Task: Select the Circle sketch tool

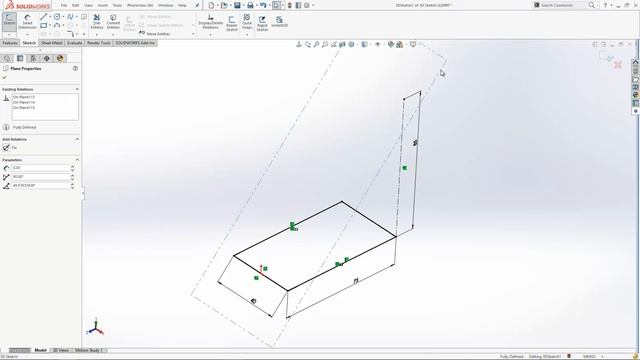Action: click(57, 17)
